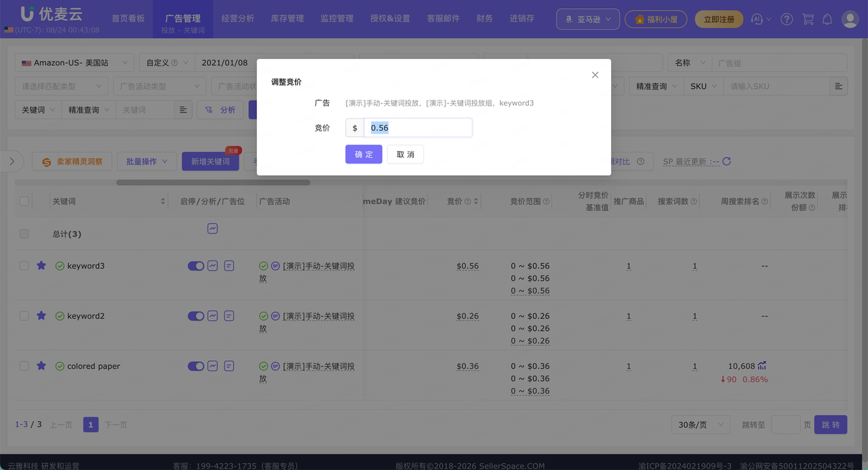
Task: Open ad placement icon for keyword2
Action: [229, 316]
